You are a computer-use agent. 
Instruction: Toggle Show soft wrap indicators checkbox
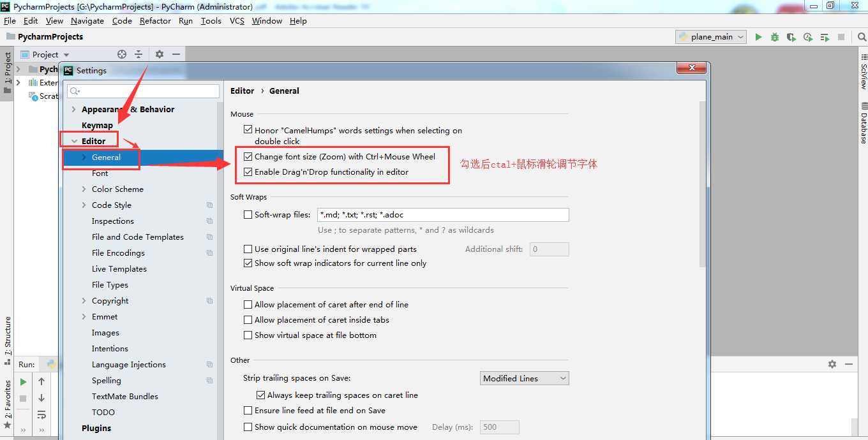tap(248, 263)
